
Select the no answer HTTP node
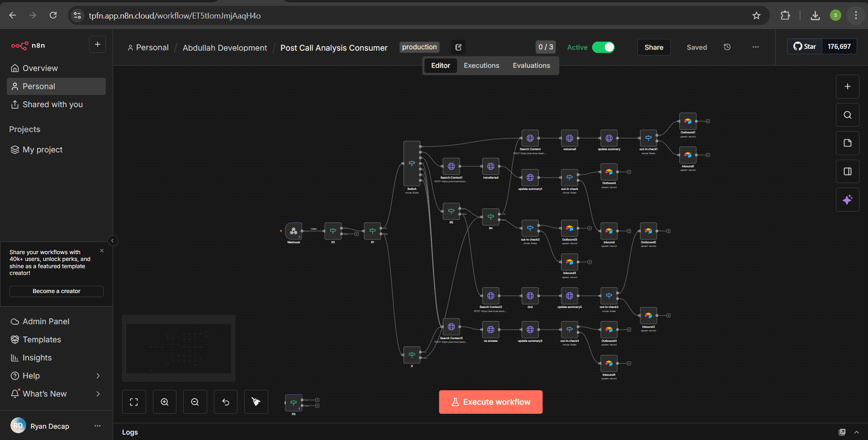(x=491, y=330)
